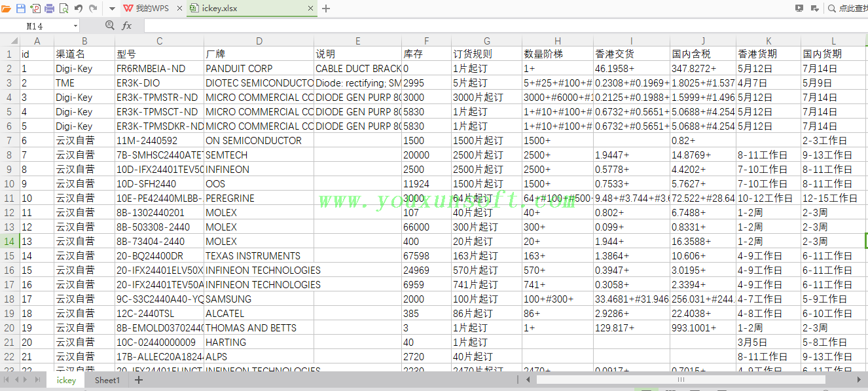Click stock value 11924
Screen dimensions: 868x391
click(427, 183)
